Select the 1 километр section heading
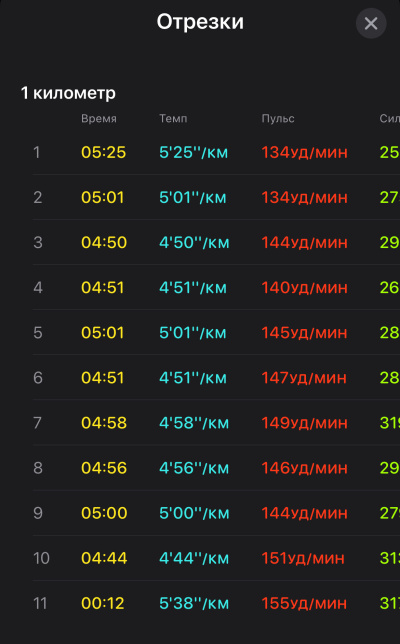 tap(68, 93)
